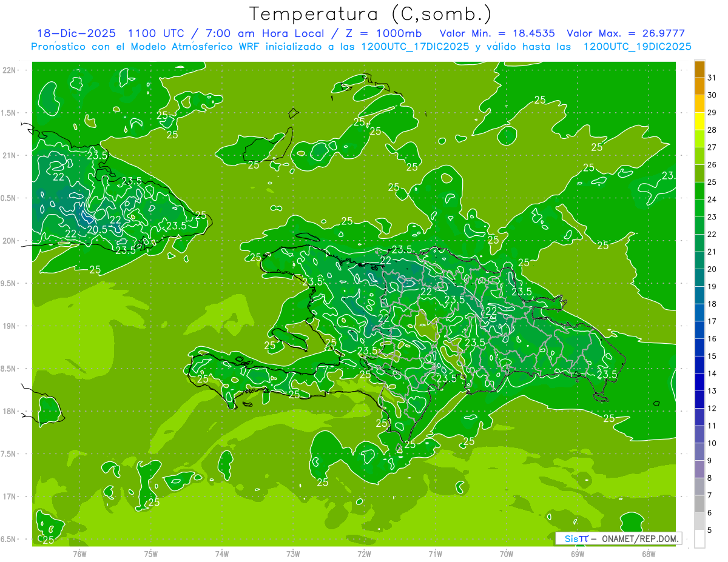The height and width of the screenshot is (562, 728).
Task: Click the "68W" longitude axis label
Action: (649, 553)
